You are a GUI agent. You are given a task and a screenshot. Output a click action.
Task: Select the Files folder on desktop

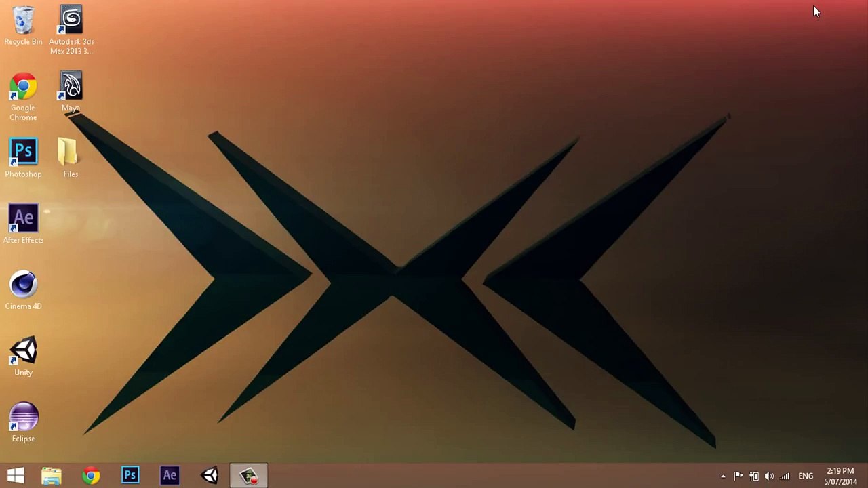[x=71, y=159]
